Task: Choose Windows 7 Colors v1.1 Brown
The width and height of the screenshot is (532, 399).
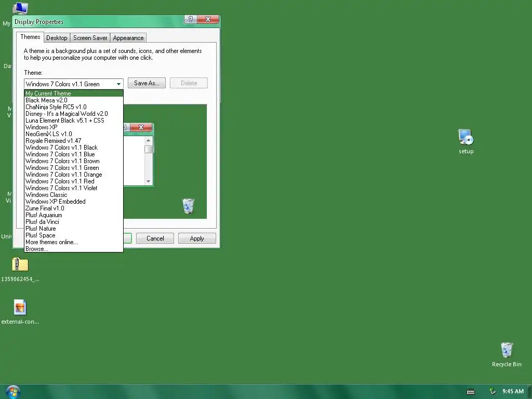Action: (74, 161)
